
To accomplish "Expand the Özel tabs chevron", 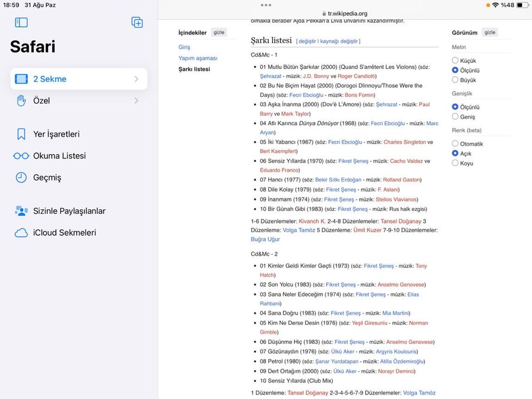I will coord(136,101).
